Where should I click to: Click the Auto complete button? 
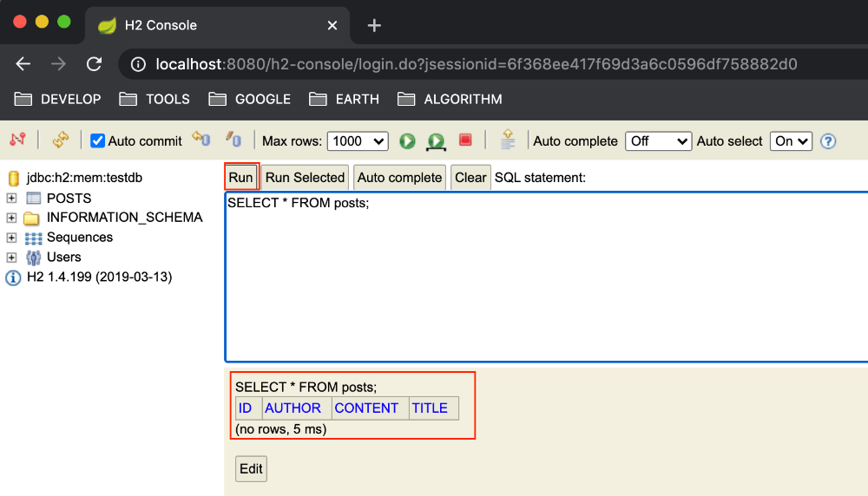[399, 178]
